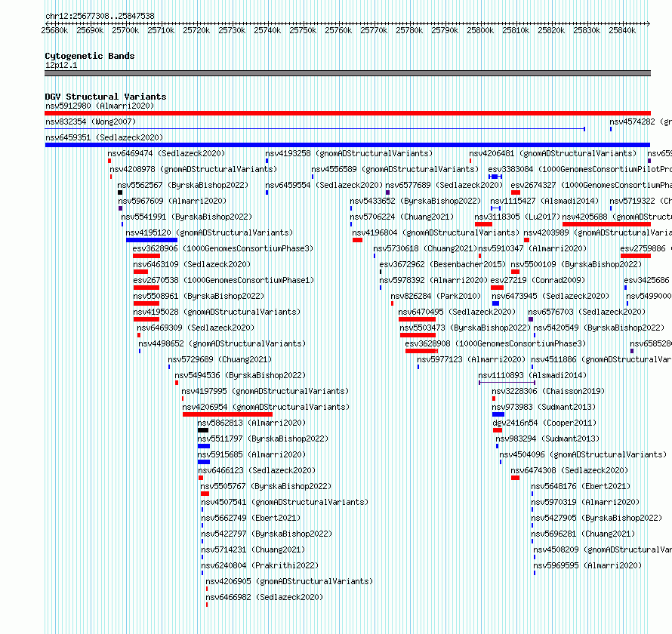672x634 pixels.
Task: Select nsv5511797 (ByrskaBishop2022) label
Action: click(x=263, y=439)
